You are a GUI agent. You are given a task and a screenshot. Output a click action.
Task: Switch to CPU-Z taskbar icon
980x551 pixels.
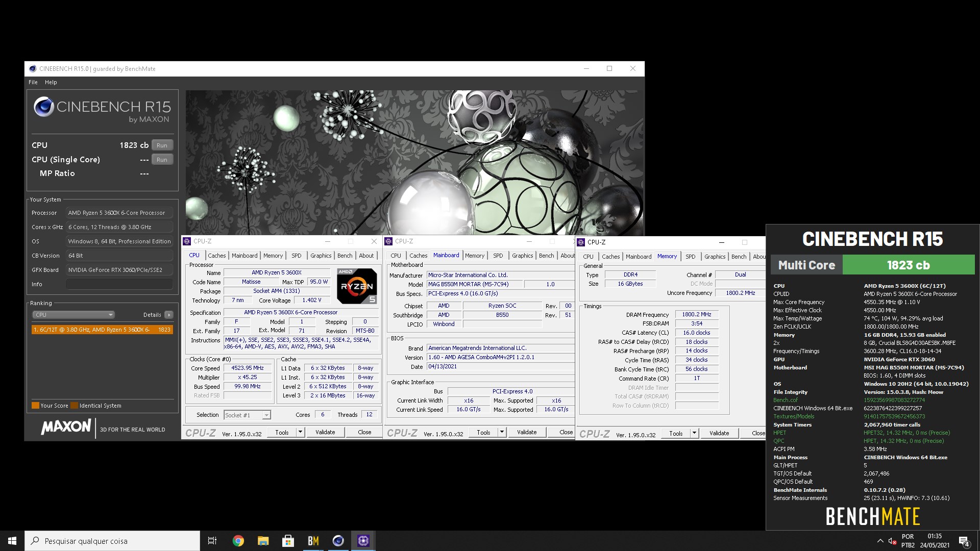coord(363,541)
